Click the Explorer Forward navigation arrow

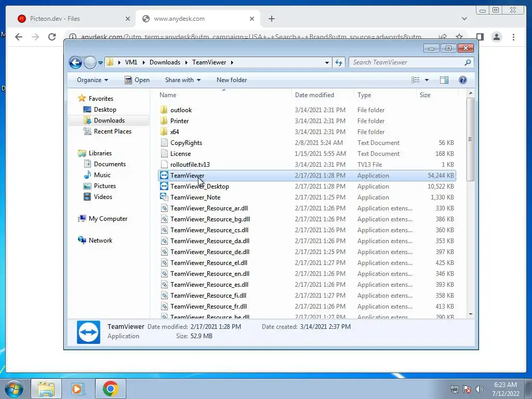pyautogui.click(x=90, y=62)
